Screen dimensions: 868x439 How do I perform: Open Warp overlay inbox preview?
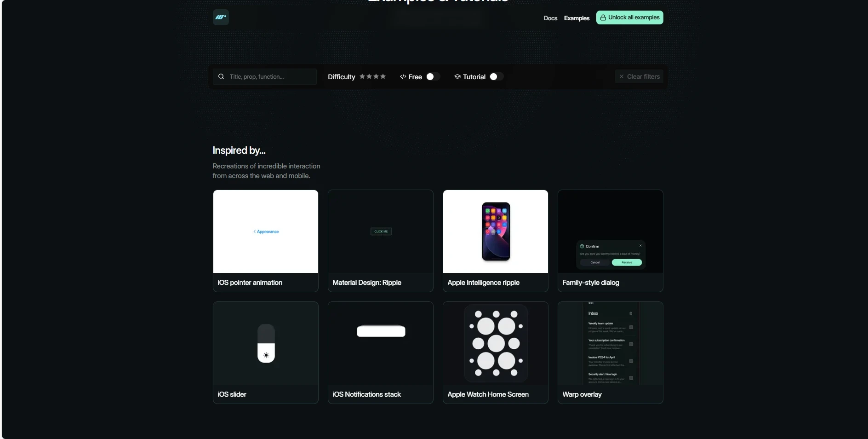point(611,343)
